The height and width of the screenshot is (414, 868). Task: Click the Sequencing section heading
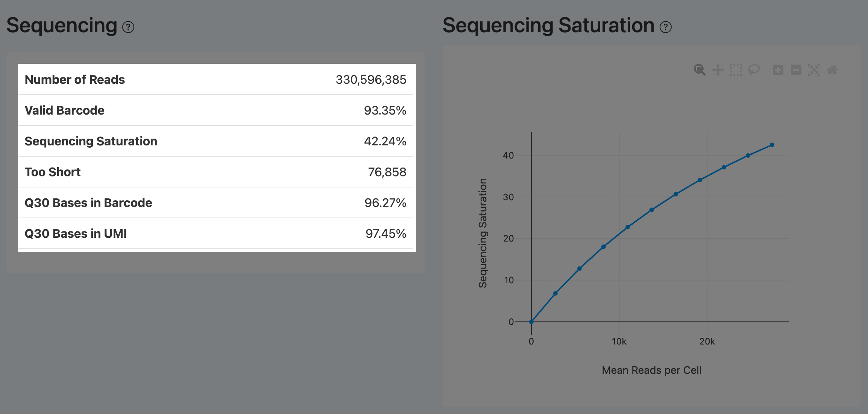(x=62, y=26)
